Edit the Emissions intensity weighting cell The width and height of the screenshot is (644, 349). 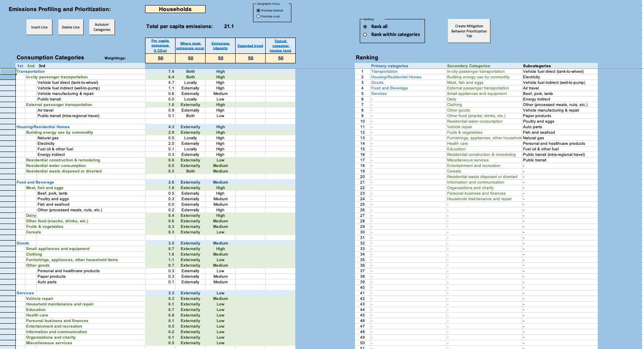tap(221, 58)
